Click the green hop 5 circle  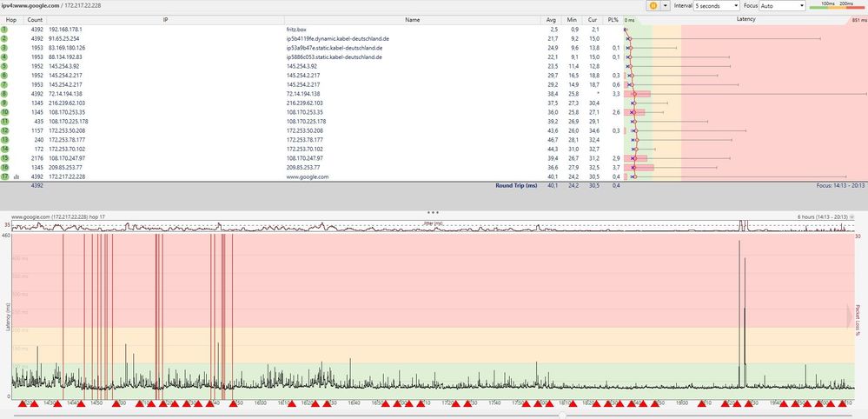pos(4,66)
